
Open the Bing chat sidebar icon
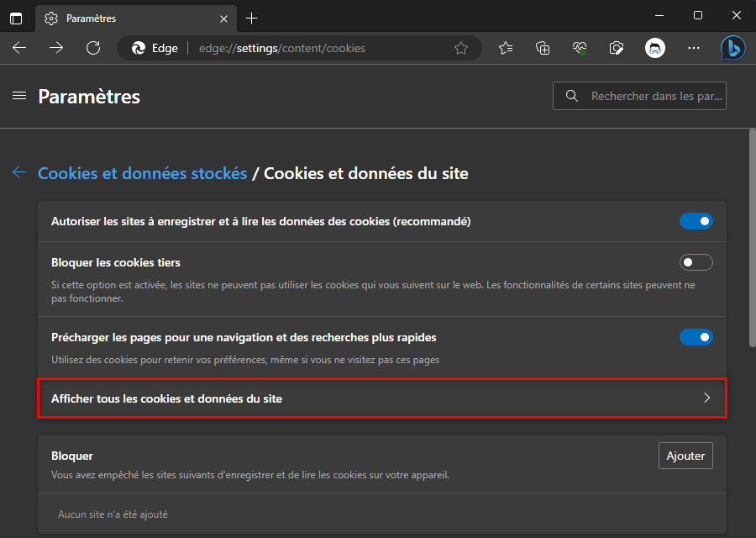732,48
